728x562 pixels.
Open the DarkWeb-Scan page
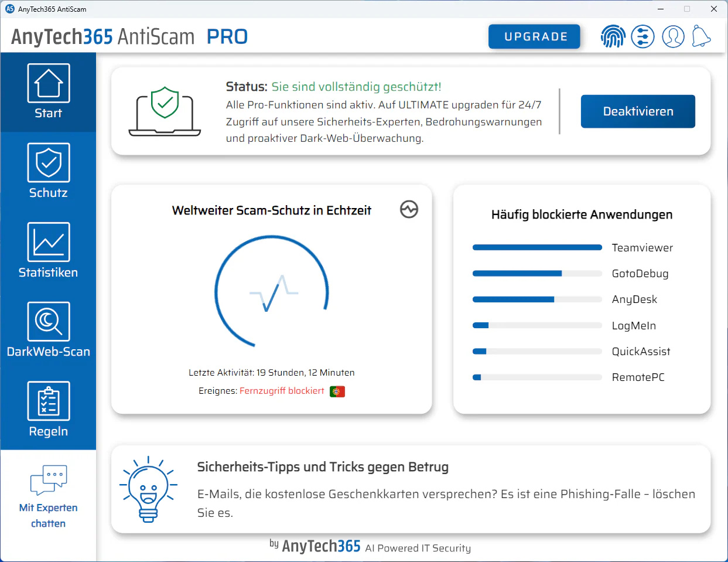tap(48, 330)
